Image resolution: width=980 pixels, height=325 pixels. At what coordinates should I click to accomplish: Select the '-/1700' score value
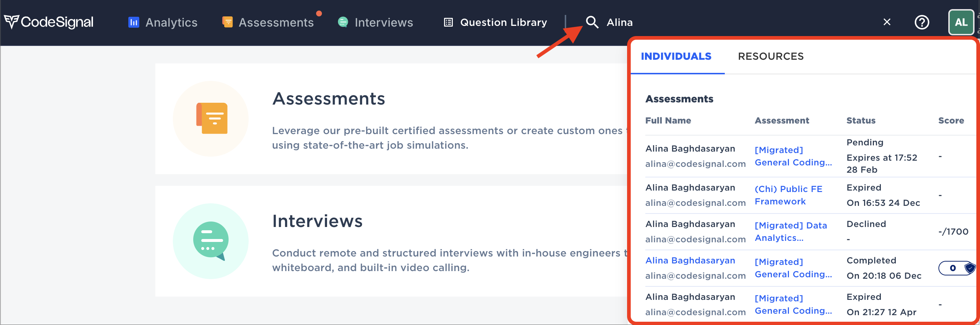953,231
